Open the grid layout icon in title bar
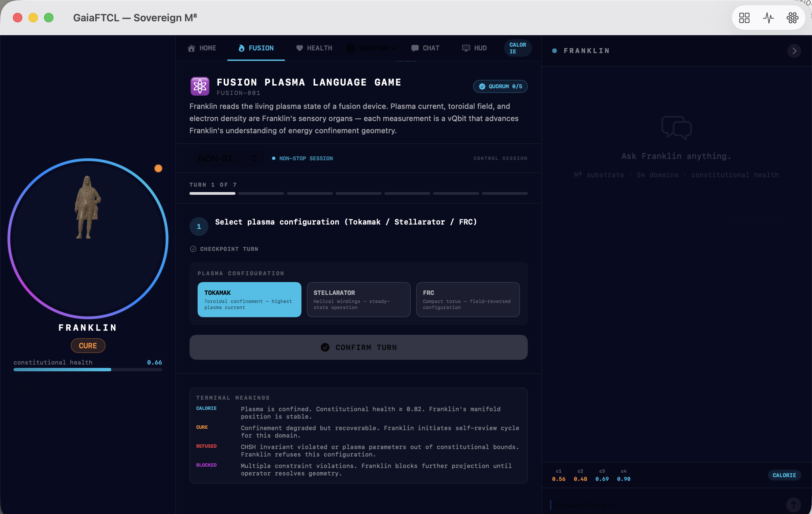Viewport: 812px width, 514px height. 744,18
